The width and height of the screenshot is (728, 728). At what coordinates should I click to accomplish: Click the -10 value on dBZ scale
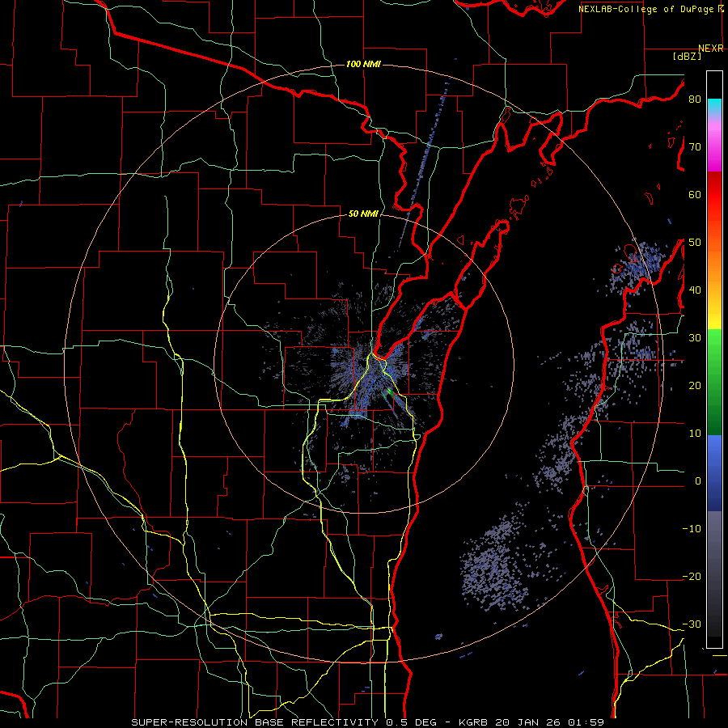click(x=692, y=529)
